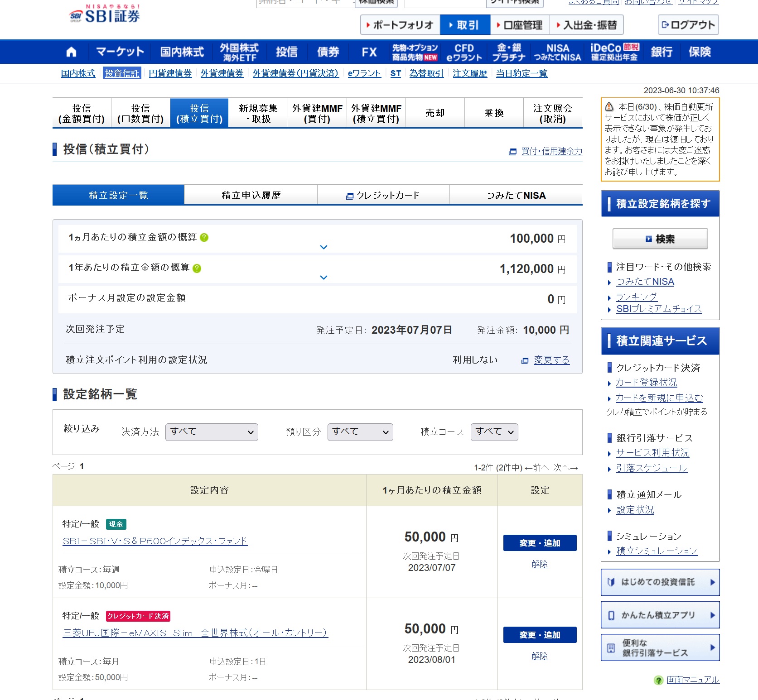Click the 検索 button in sidebar
The width and height of the screenshot is (758, 700).
pyautogui.click(x=660, y=239)
